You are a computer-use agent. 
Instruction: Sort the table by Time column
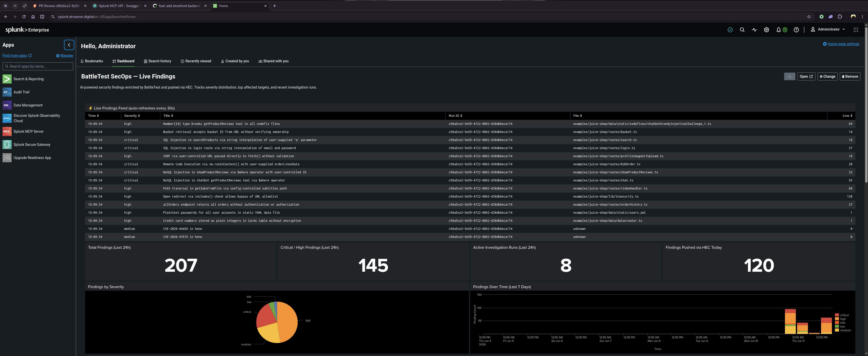[93, 116]
